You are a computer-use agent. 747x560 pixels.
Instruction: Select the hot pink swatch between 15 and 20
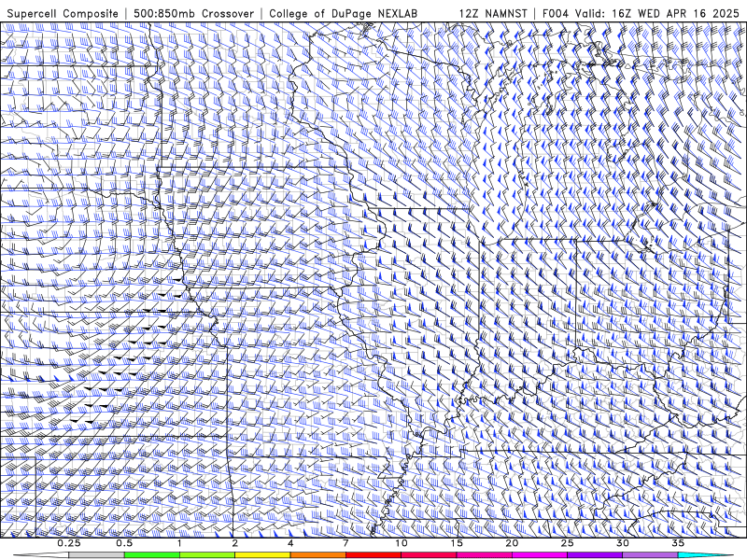point(484,555)
